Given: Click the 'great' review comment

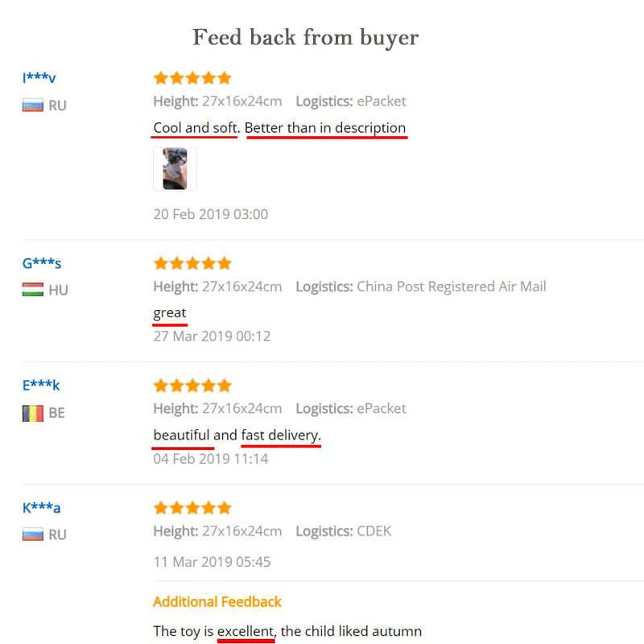Looking at the screenshot, I should point(170,312).
